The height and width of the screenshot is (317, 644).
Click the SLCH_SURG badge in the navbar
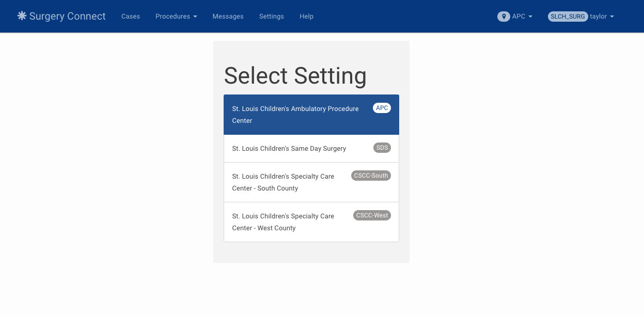(x=568, y=16)
